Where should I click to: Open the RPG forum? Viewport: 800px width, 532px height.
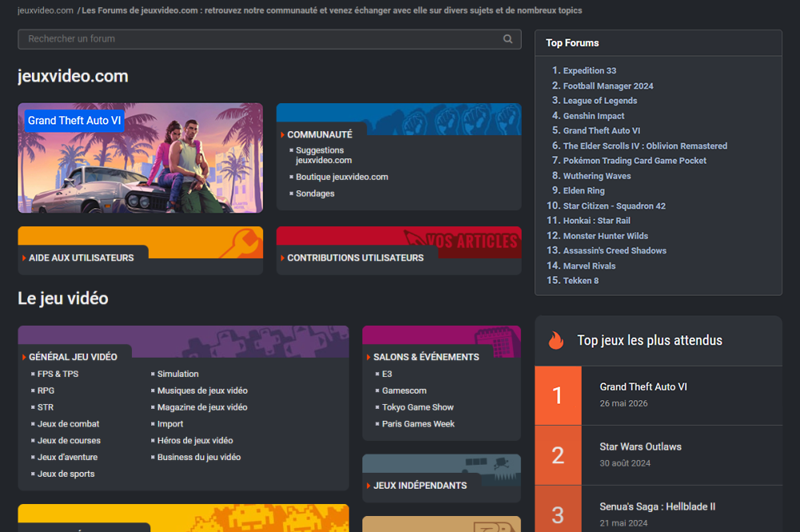46,390
